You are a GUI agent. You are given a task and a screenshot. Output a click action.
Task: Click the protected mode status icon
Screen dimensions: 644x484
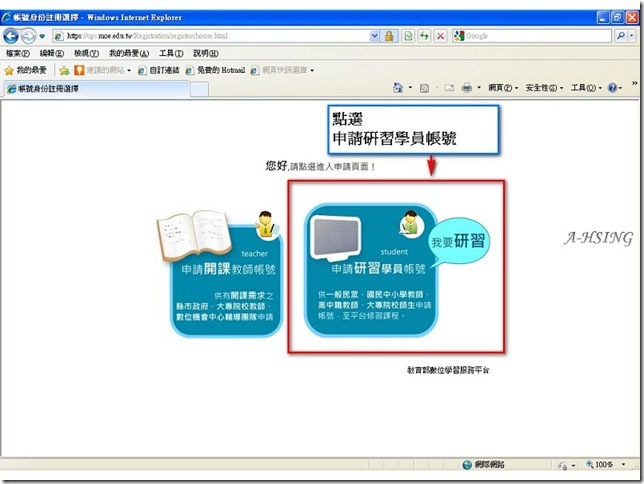(562, 465)
